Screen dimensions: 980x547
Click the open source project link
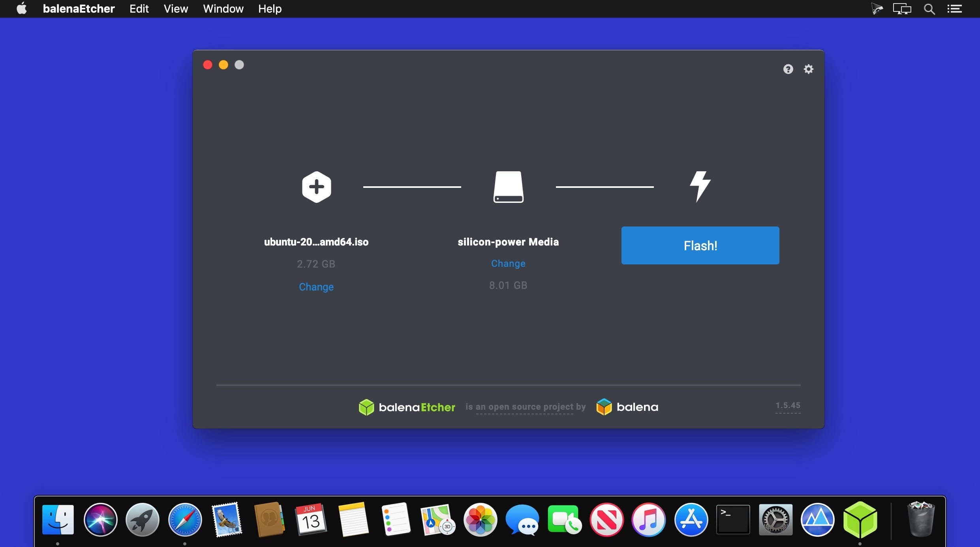525,407
